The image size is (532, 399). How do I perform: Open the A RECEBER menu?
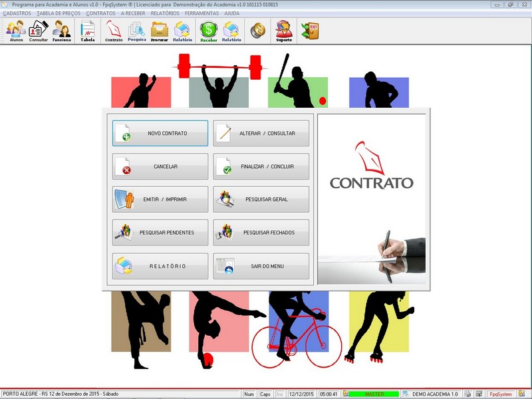click(x=133, y=13)
